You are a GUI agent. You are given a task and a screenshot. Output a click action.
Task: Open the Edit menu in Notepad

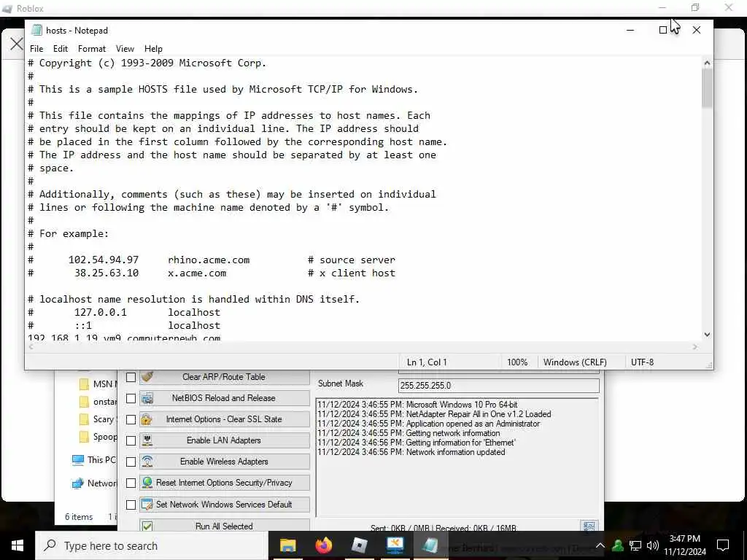click(x=60, y=49)
